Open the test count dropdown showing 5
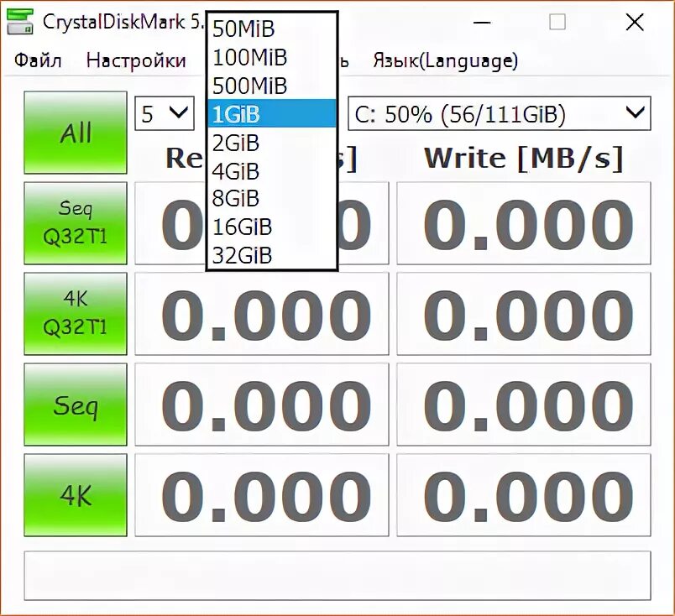Screen dimensions: 675x616 point(165,113)
